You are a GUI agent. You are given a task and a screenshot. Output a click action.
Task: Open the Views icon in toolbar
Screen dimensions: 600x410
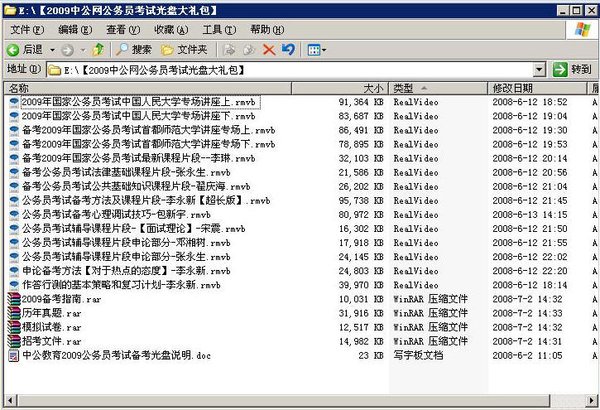(x=314, y=50)
